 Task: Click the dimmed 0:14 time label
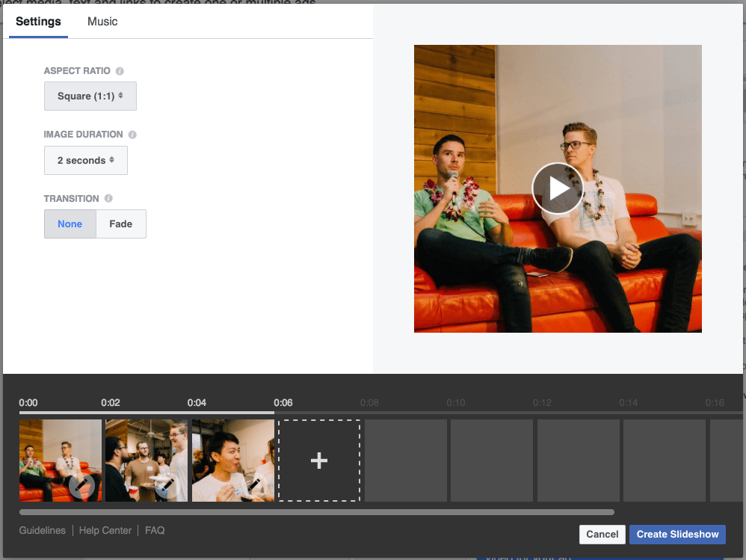(629, 403)
